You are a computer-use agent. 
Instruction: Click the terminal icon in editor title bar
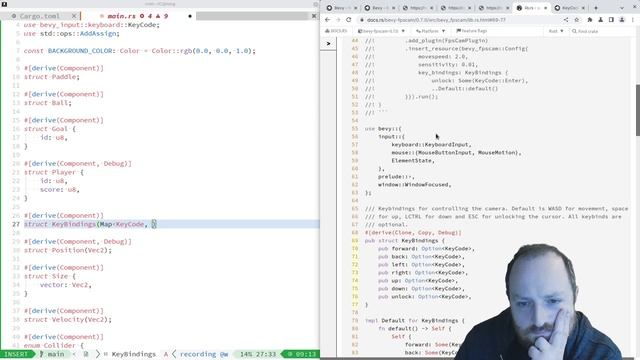pos(4,4)
